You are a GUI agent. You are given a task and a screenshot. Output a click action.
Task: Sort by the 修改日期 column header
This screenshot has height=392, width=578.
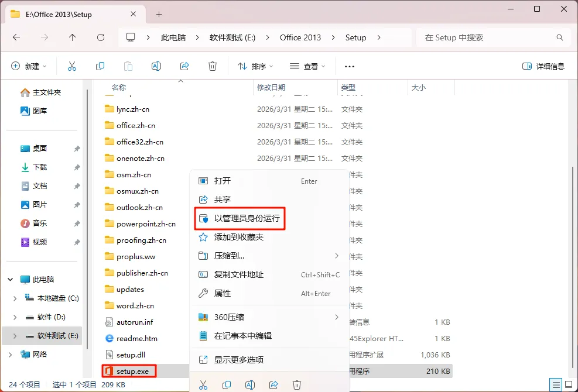[x=271, y=87]
